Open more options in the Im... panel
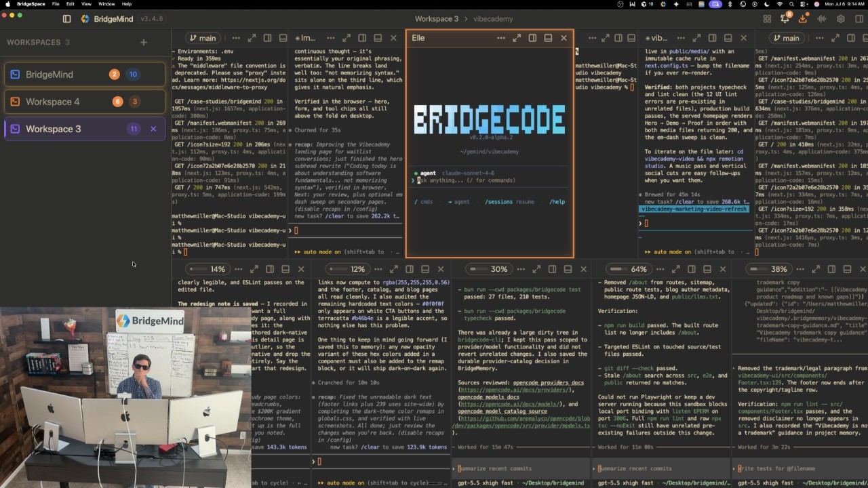This screenshot has height=488, width=868. (331, 38)
